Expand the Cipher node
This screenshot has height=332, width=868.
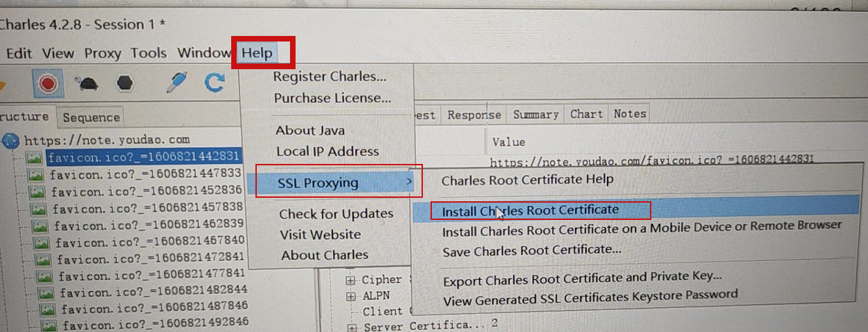tap(351, 280)
